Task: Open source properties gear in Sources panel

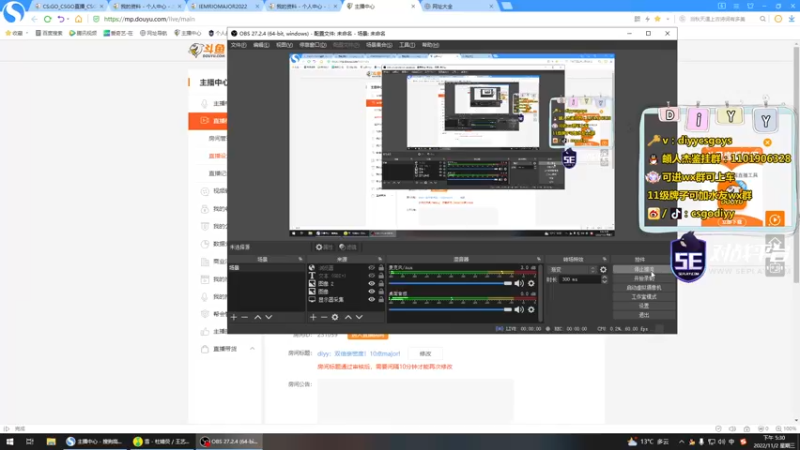Action: [x=335, y=317]
